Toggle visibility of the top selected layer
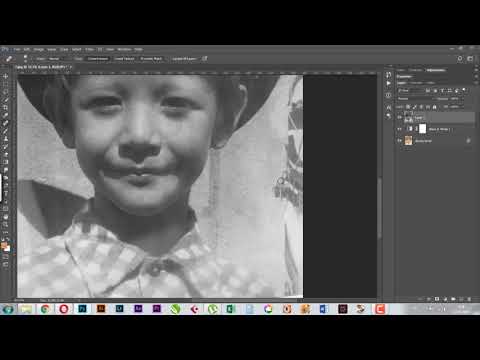480x360 pixels. tap(399, 117)
